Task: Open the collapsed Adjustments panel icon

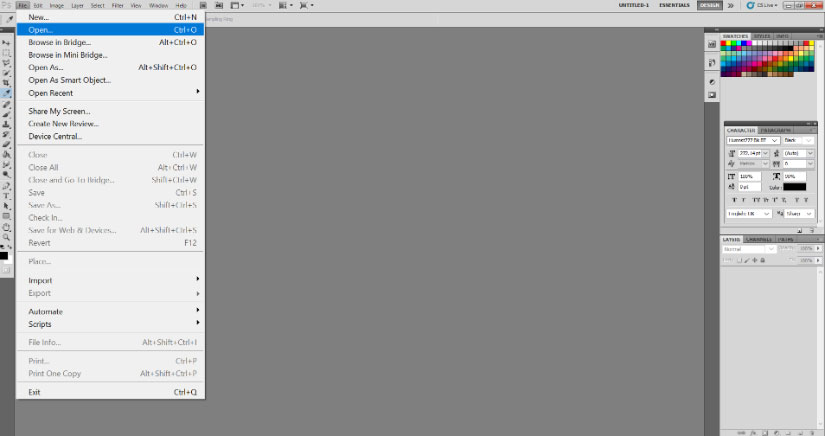Action: pyautogui.click(x=712, y=82)
